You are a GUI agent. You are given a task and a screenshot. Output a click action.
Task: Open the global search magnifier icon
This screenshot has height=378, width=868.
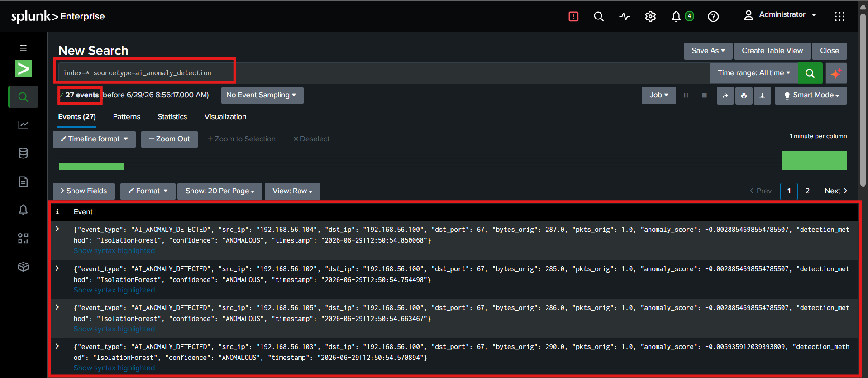[x=599, y=17]
